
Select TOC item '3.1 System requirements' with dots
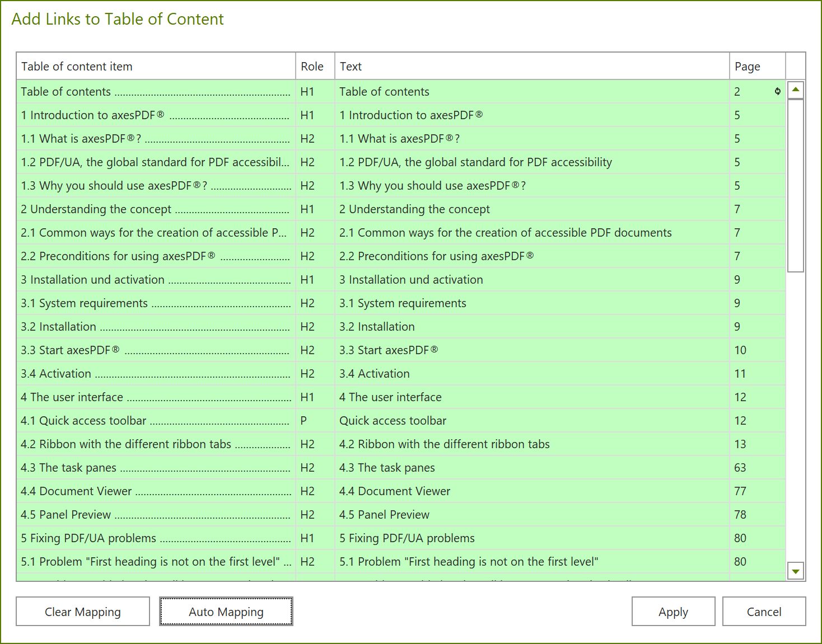(x=156, y=303)
